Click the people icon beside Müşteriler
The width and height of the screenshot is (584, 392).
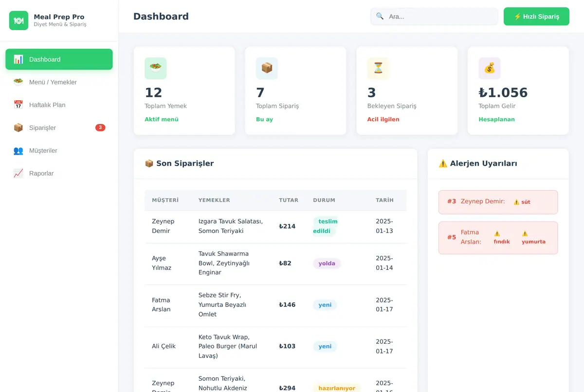click(x=18, y=151)
